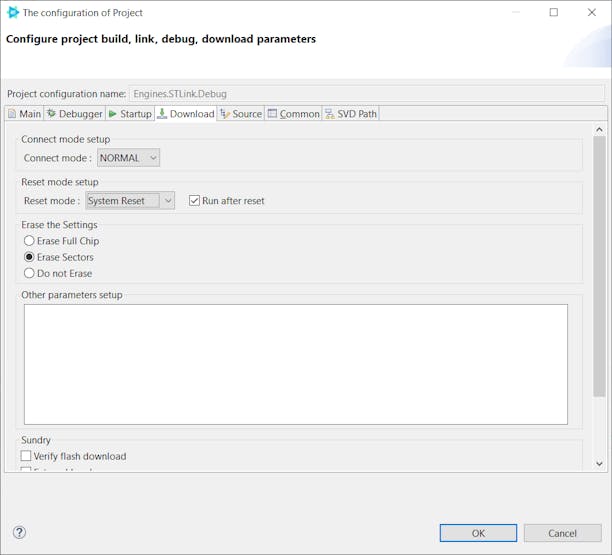Click the Startup tab play icon

[x=113, y=114]
